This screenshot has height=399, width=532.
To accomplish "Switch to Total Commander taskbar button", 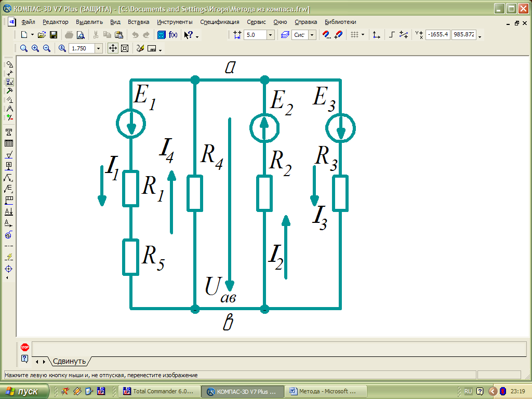I will [x=159, y=391].
